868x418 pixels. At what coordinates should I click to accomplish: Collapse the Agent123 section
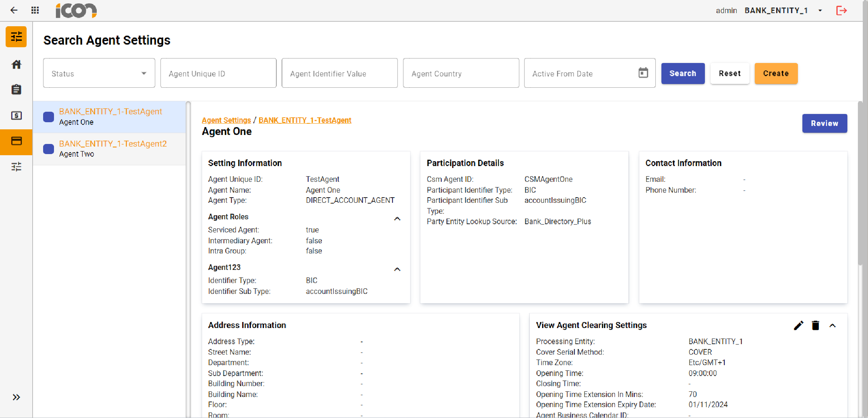(397, 269)
